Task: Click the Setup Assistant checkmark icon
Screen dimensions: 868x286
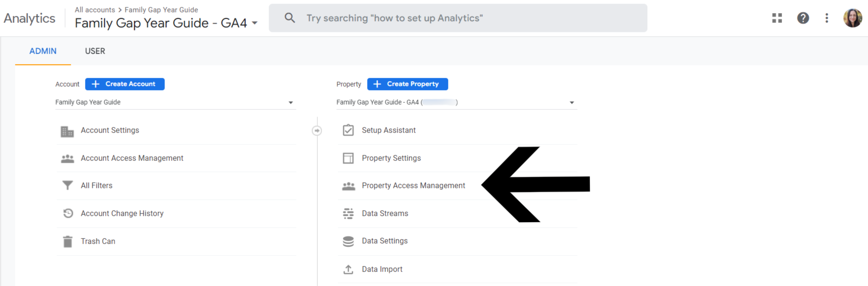Action: pyautogui.click(x=348, y=130)
